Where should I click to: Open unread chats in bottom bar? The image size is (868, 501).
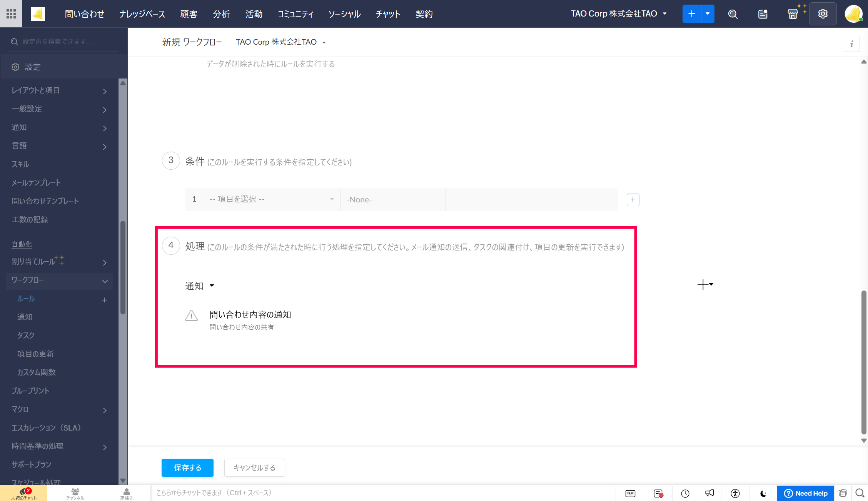tap(24, 493)
